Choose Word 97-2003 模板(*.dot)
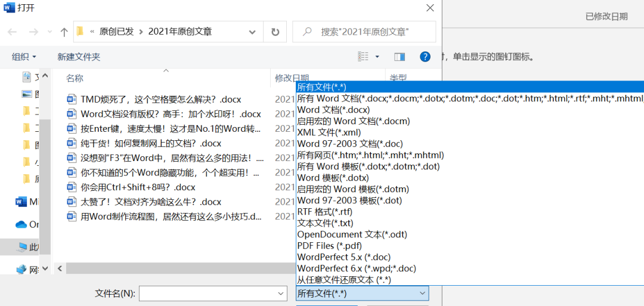The width and height of the screenshot is (644, 306). (470, 200)
